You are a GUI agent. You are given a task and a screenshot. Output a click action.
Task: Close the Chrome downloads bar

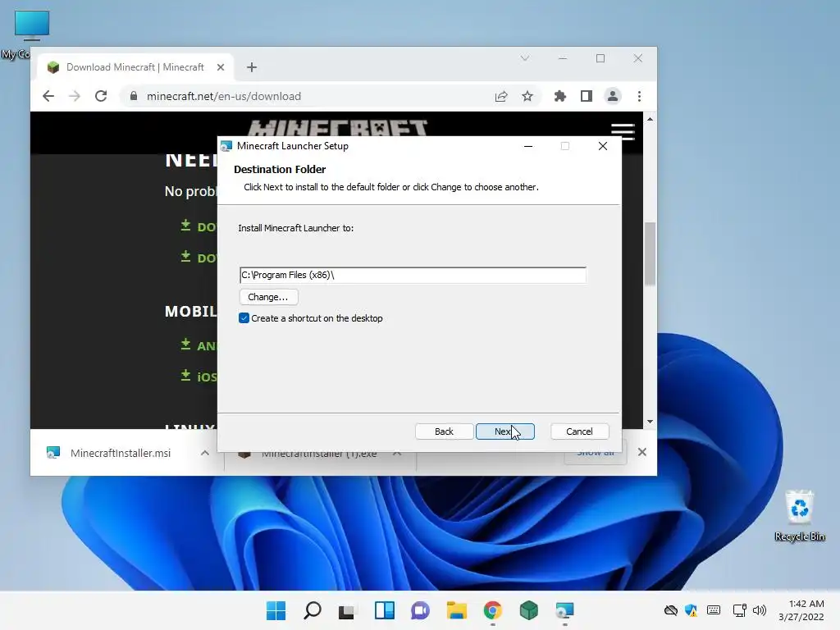tap(642, 452)
